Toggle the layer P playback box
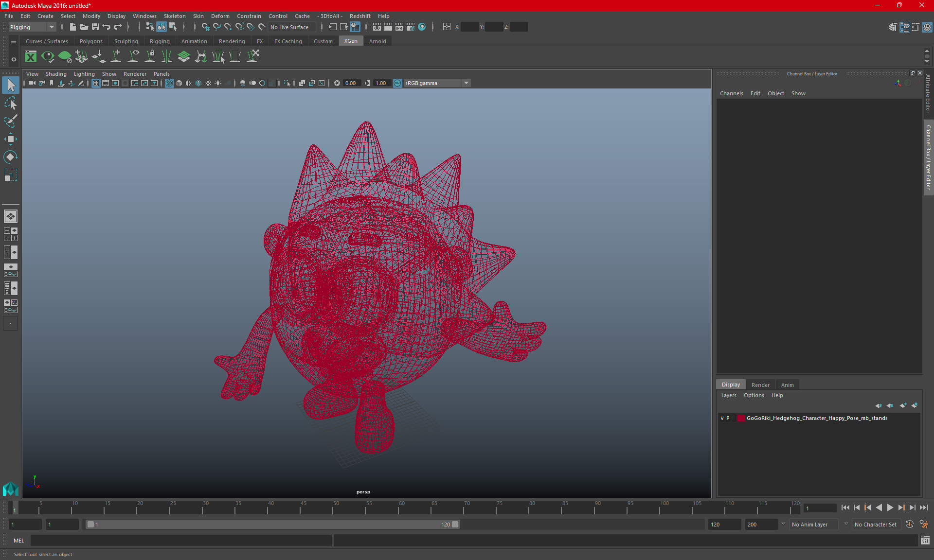934x560 pixels. pos(728,418)
